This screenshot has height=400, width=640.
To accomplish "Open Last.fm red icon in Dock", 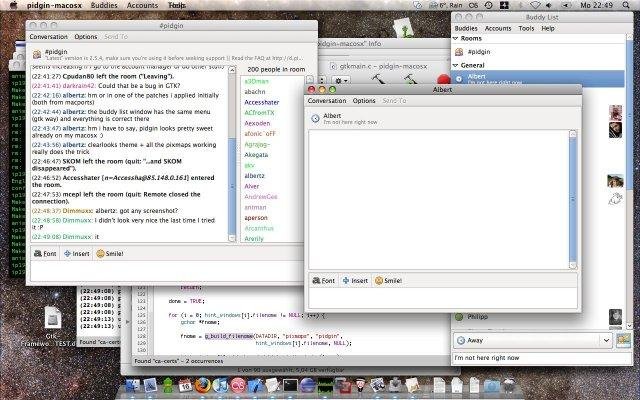I will pyautogui.click(x=238, y=385).
